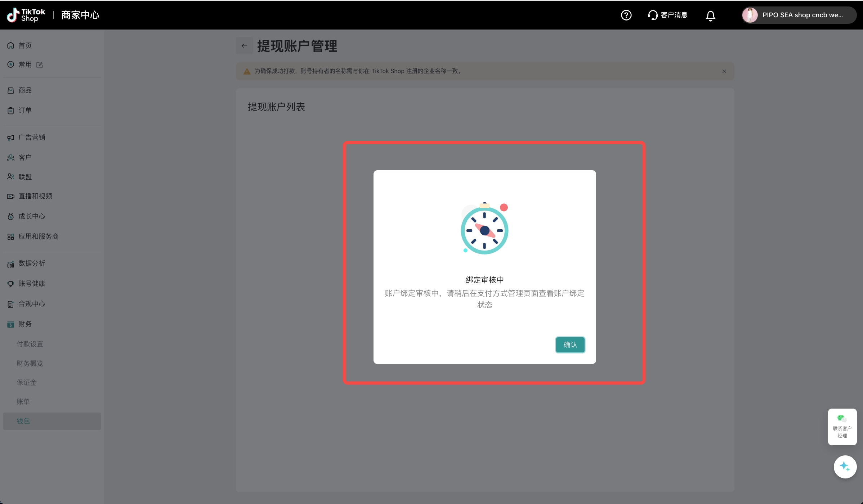863x504 pixels.
Task: Click the help question mark icon
Action: coord(626,15)
